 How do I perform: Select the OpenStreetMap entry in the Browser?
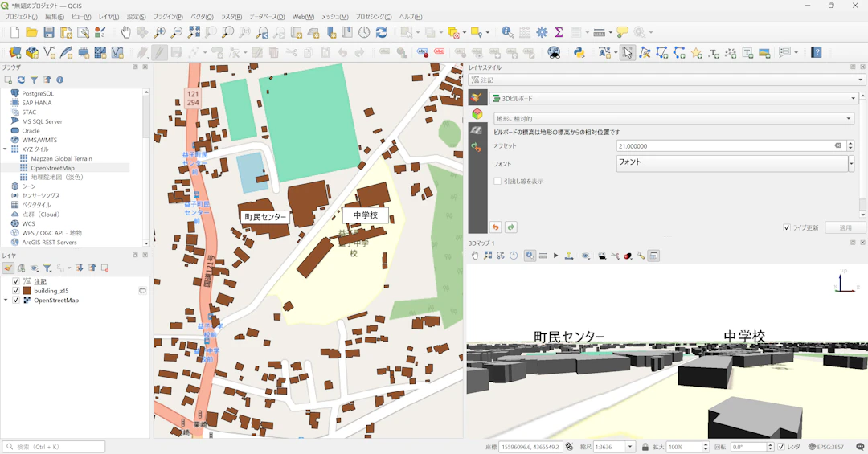53,168
